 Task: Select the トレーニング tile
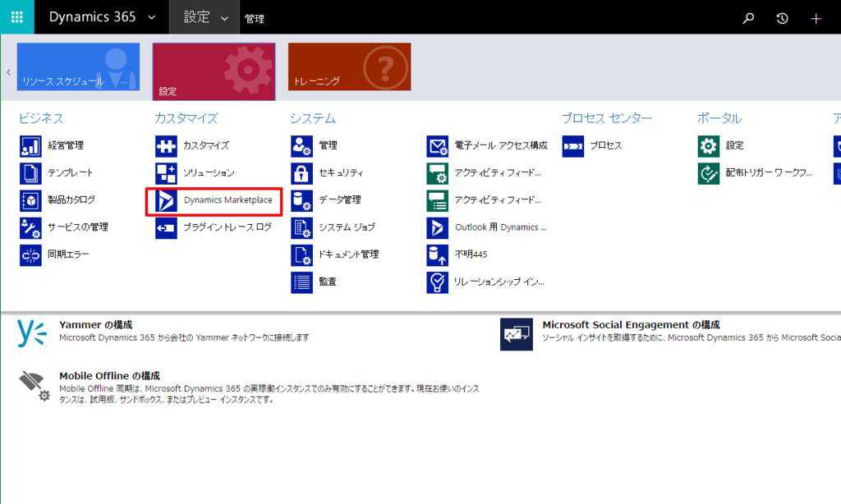[x=350, y=66]
